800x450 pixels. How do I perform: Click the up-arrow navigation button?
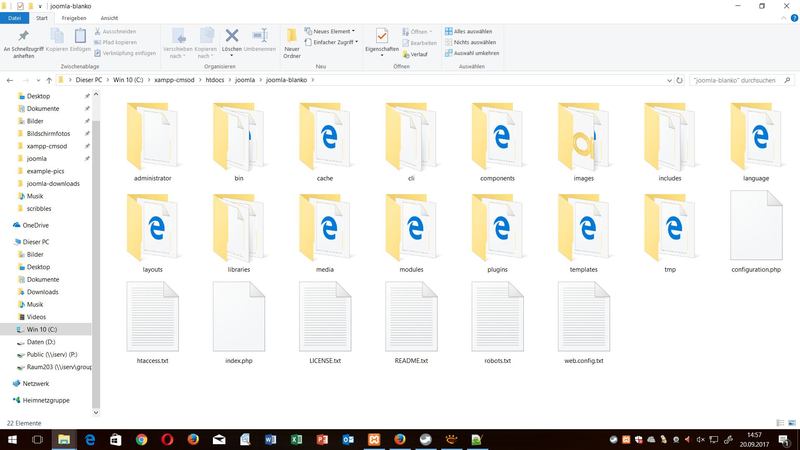coord(46,78)
